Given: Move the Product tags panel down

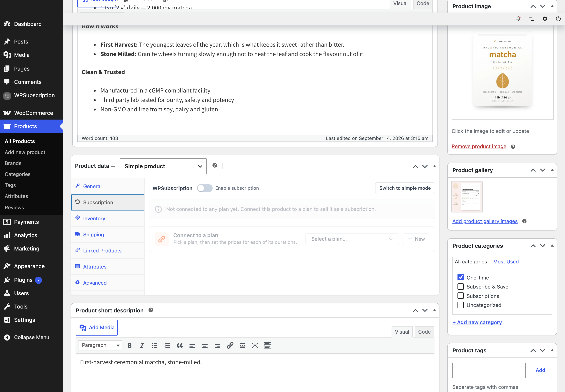Looking at the screenshot, I should [543, 350].
